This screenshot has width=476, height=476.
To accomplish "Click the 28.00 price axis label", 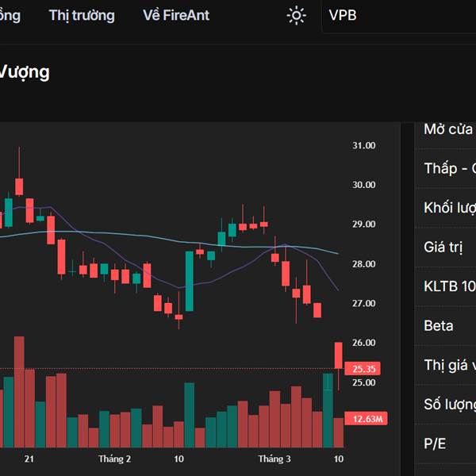I will coord(364,264).
